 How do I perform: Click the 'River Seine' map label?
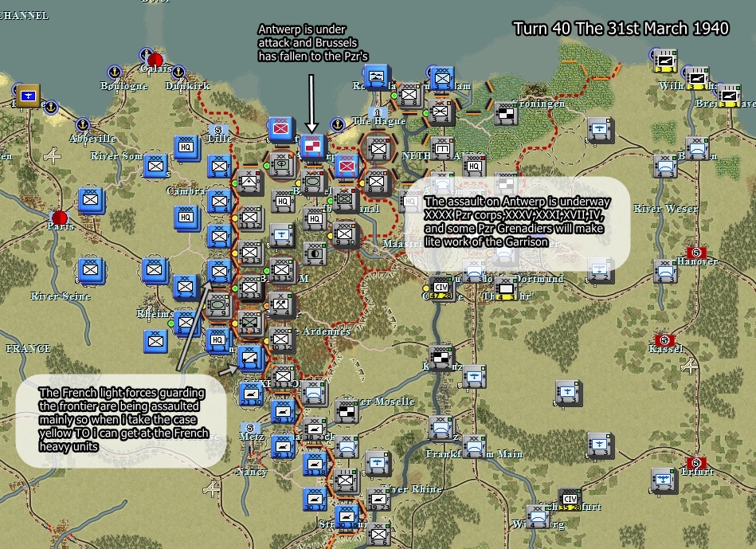pos(61,296)
